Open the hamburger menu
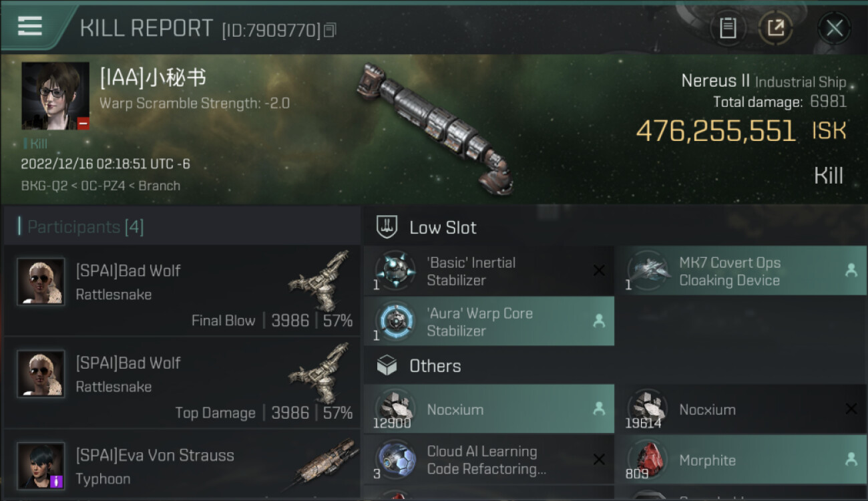 pyautogui.click(x=30, y=25)
